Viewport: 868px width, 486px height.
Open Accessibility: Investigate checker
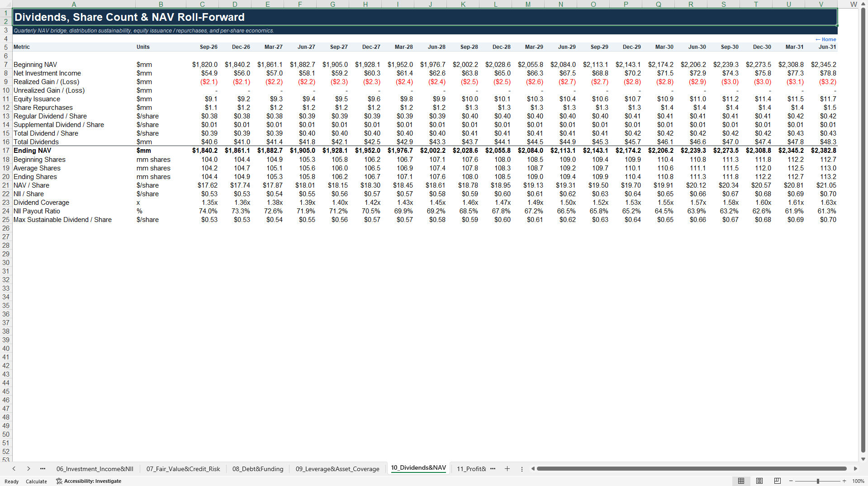[89, 481]
